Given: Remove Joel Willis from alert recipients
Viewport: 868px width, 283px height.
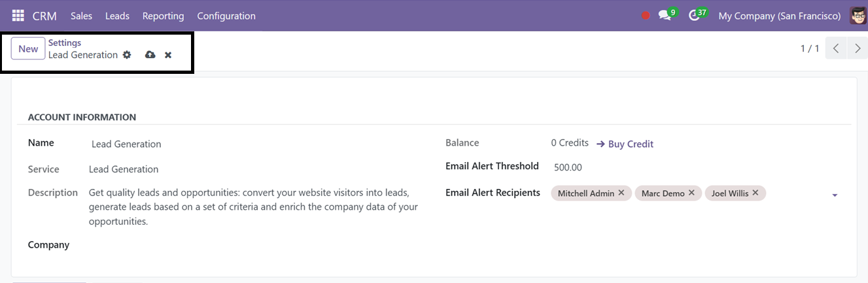Looking at the screenshot, I should click(755, 193).
